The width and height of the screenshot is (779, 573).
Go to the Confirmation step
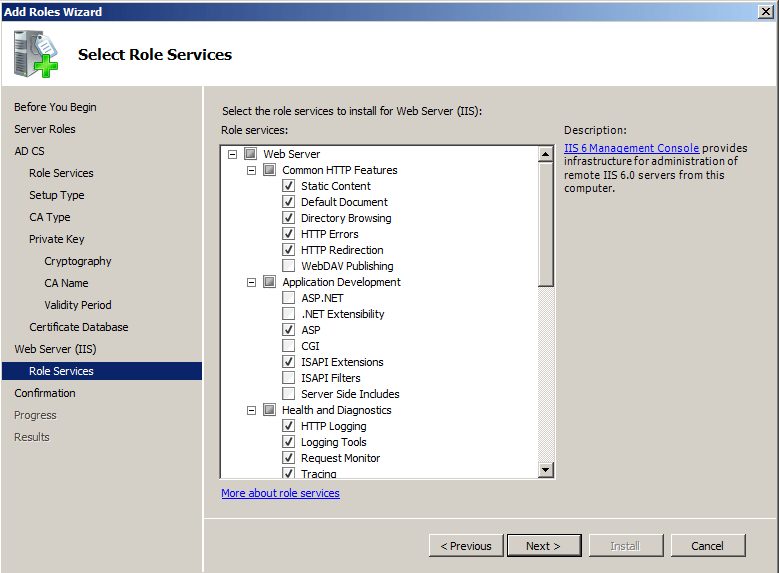45,393
